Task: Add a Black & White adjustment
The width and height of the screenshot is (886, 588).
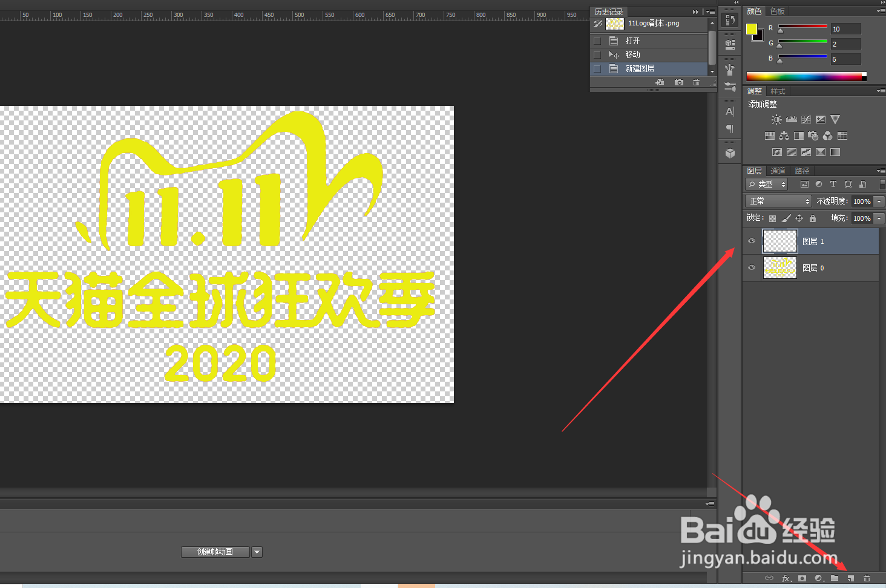Action: (x=798, y=136)
